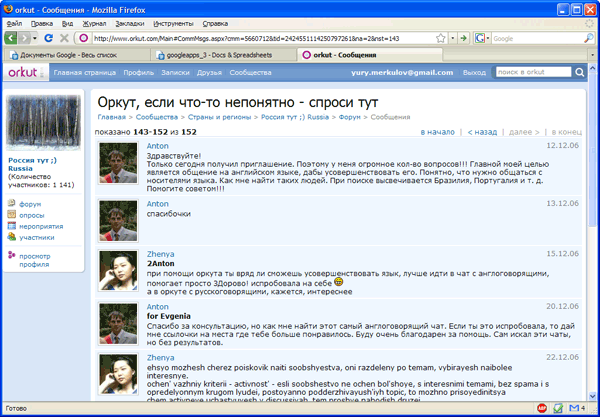The width and height of the screenshot is (600, 417).
Task: Click green checkmark status bar icon
Action: pyautogui.click(x=558, y=408)
